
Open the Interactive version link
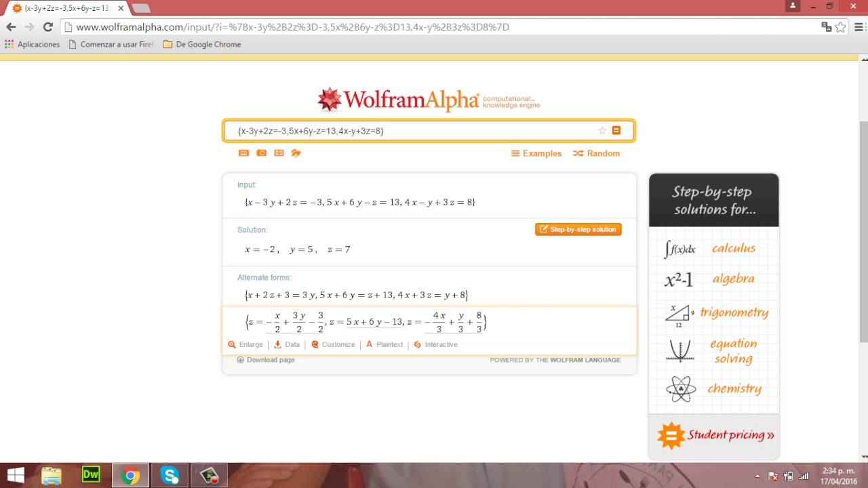(435, 344)
